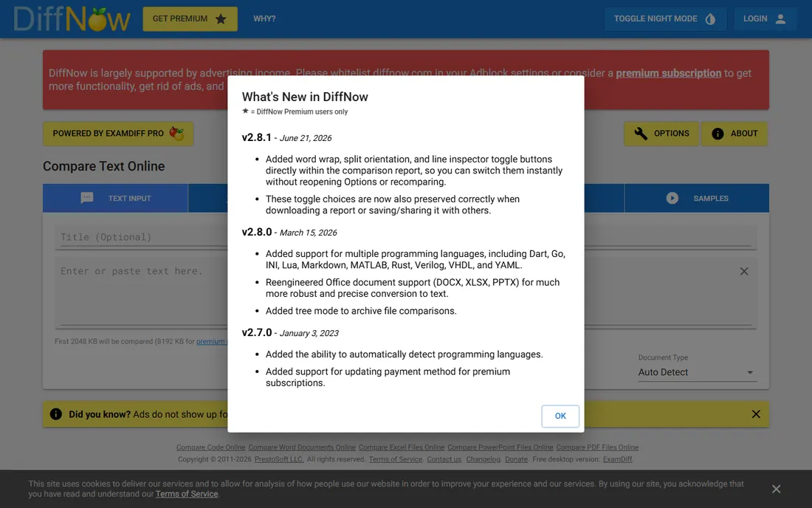
Task: Switch to the Samples tab
Action: coord(697,199)
